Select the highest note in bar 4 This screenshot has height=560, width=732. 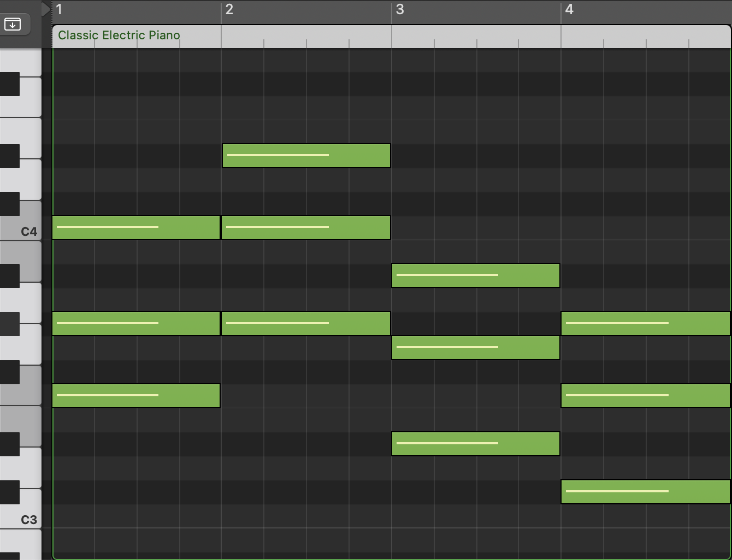click(645, 324)
